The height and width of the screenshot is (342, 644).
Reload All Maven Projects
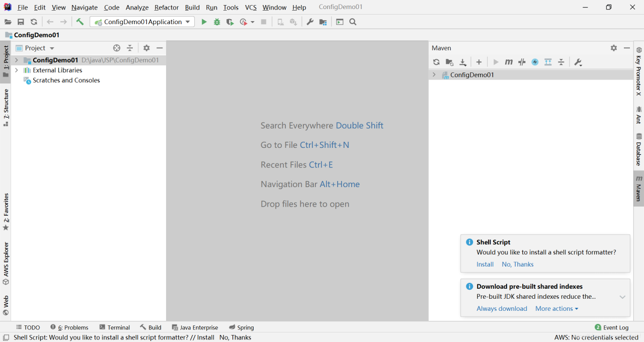(436, 62)
